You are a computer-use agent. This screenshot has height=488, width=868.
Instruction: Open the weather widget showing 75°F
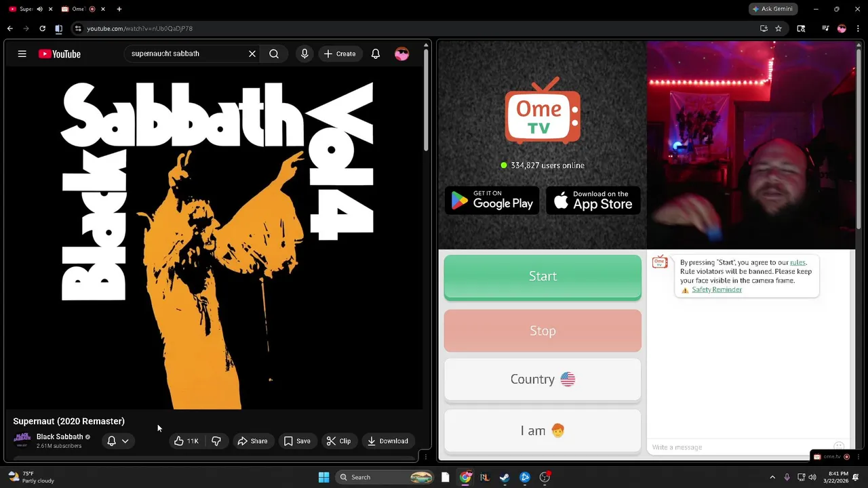pyautogui.click(x=31, y=477)
